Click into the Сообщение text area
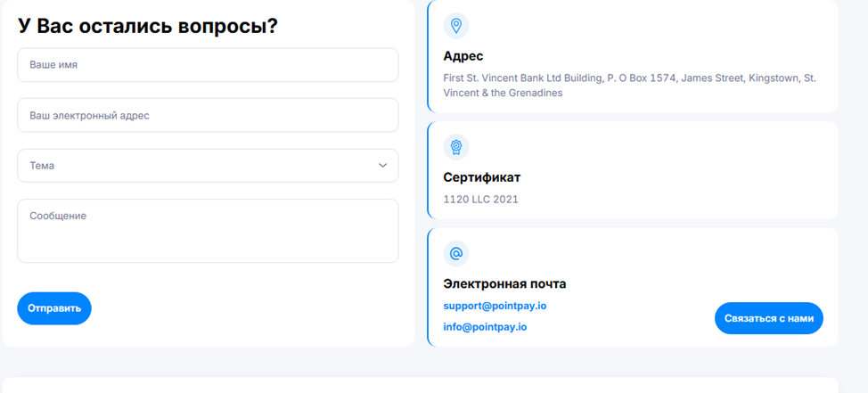The width and height of the screenshot is (868, 393). click(207, 231)
